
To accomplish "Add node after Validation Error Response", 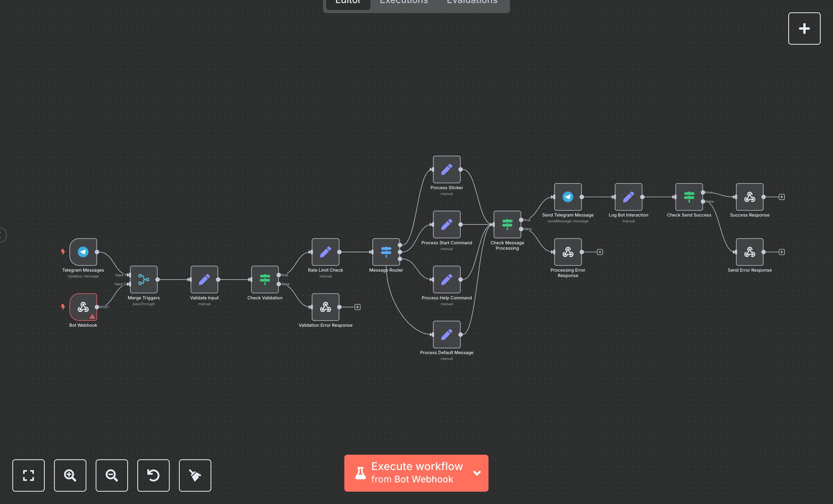I will coord(357,307).
